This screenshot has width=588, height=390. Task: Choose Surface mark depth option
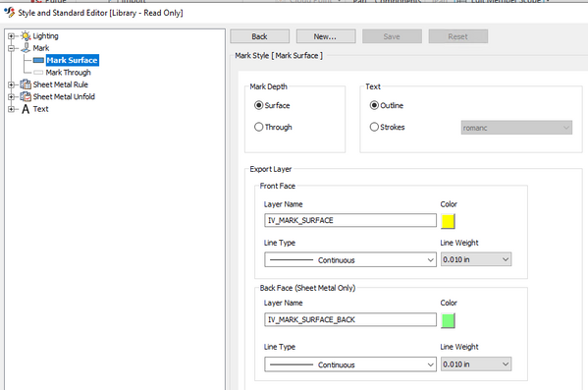272,105
